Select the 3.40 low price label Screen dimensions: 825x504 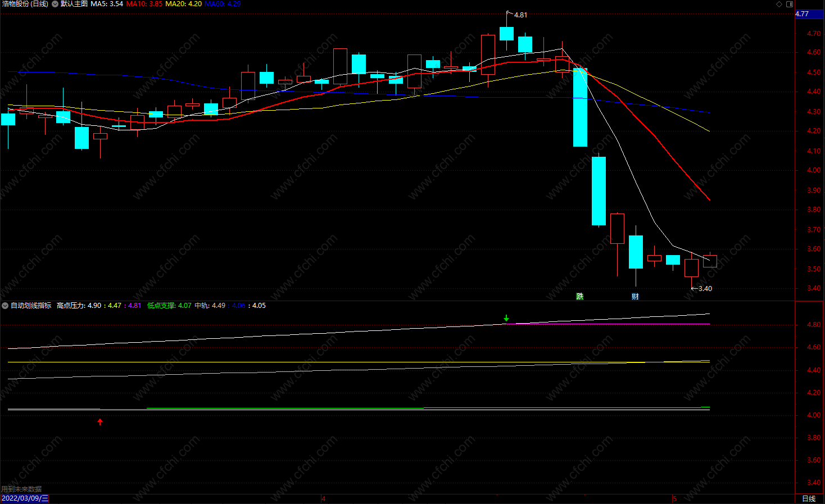[x=705, y=288]
